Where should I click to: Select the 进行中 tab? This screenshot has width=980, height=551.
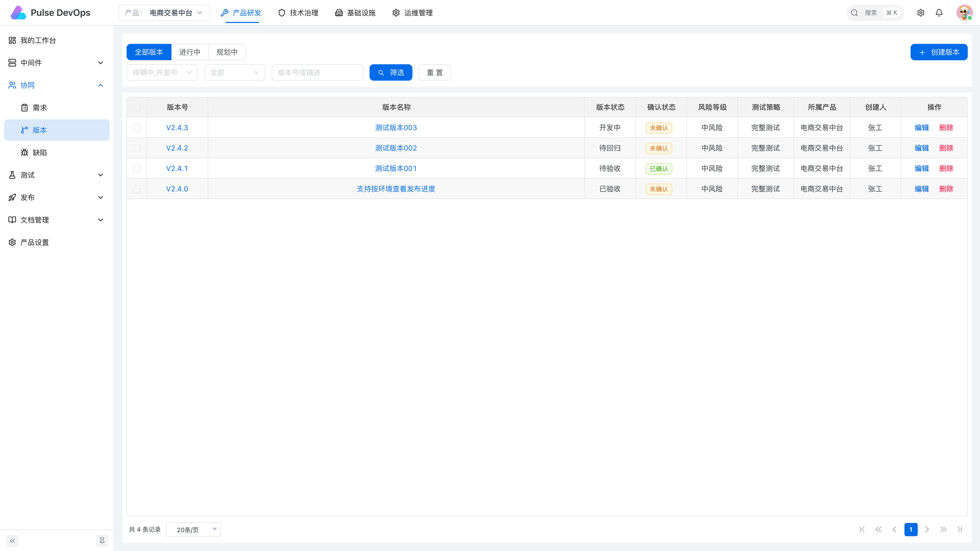pos(190,52)
